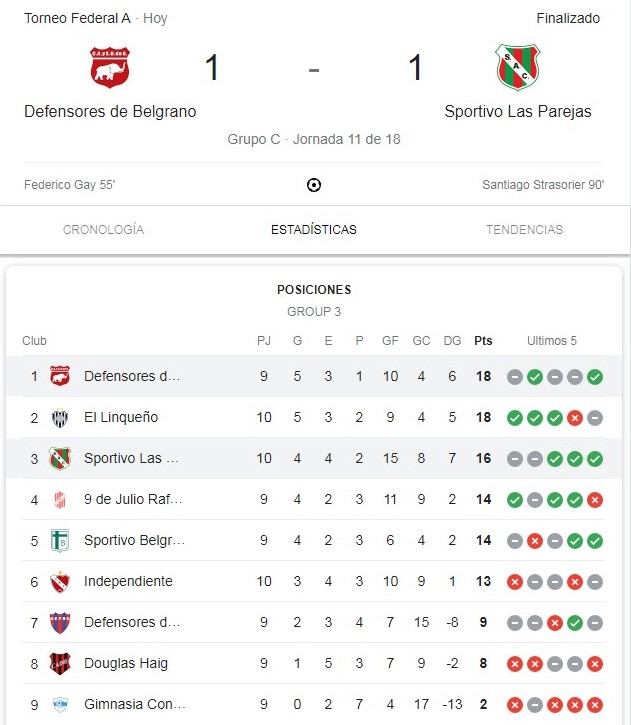The image size is (631, 725).
Task: Click Gimnasia Concepción club logo
Action: 60,705
